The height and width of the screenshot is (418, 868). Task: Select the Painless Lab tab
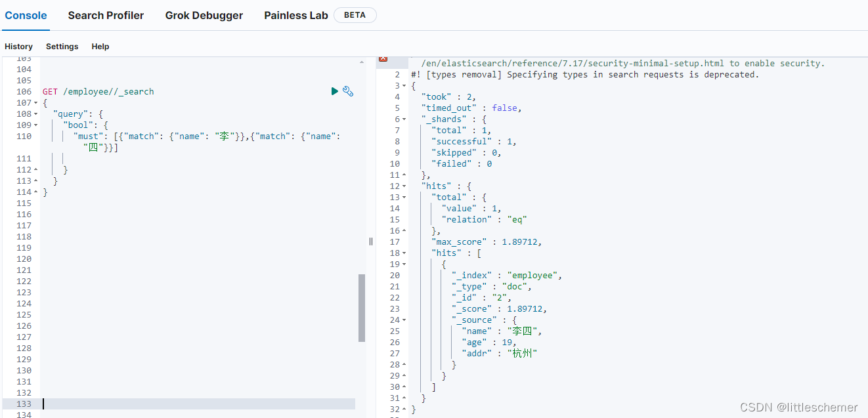coord(295,15)
